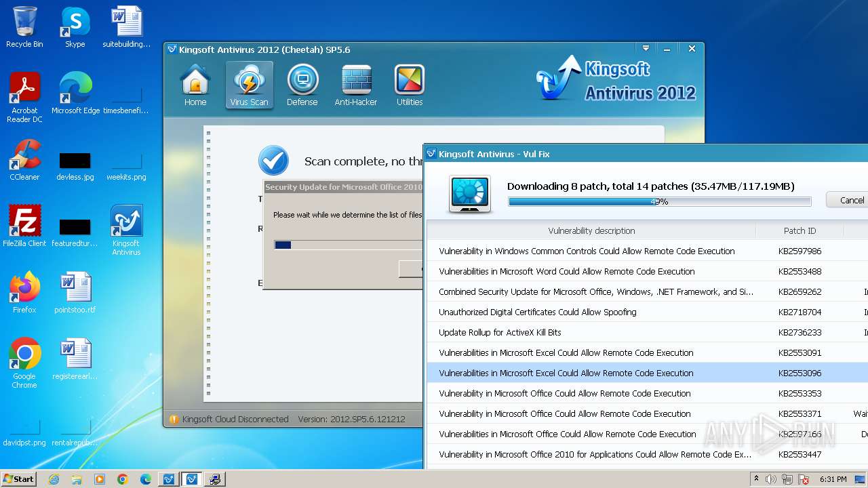Open Kingsoft Antivirus desktop shortcut
This screenshot has height=488, width=868.
click(126, 230)
